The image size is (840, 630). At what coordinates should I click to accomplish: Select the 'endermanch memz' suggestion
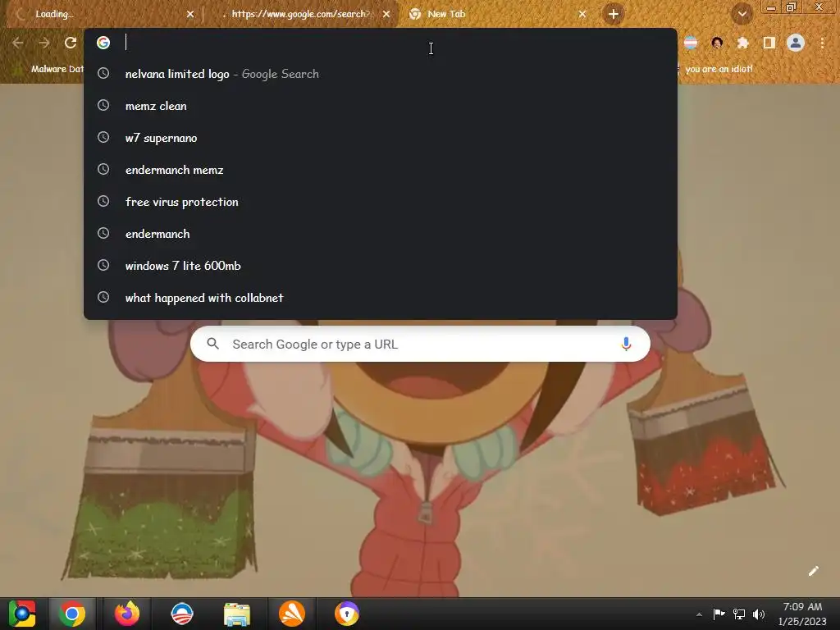(x=381, y=170)
